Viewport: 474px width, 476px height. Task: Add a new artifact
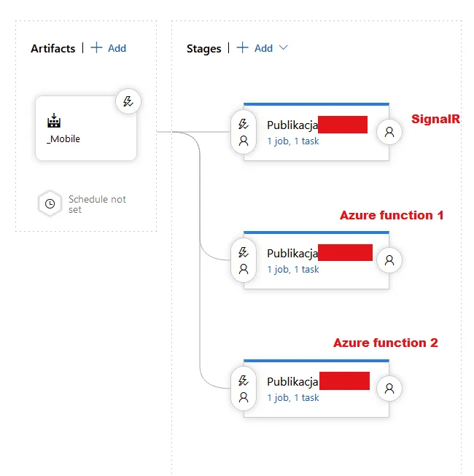(108, 48)
